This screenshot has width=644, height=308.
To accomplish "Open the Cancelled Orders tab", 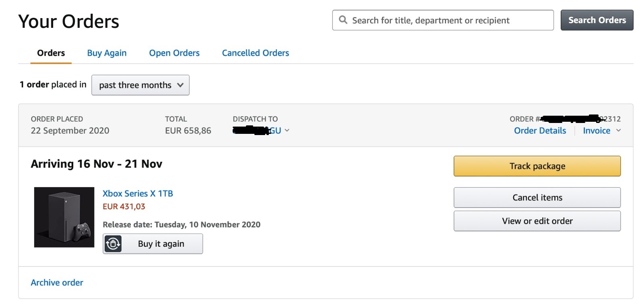I will pyautogui.click(x=256, y=53).
